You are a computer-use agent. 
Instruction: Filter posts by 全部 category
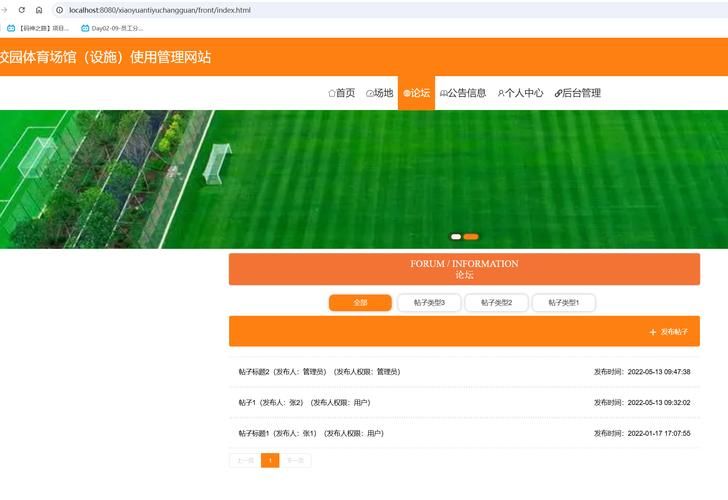tap(360, 303)
